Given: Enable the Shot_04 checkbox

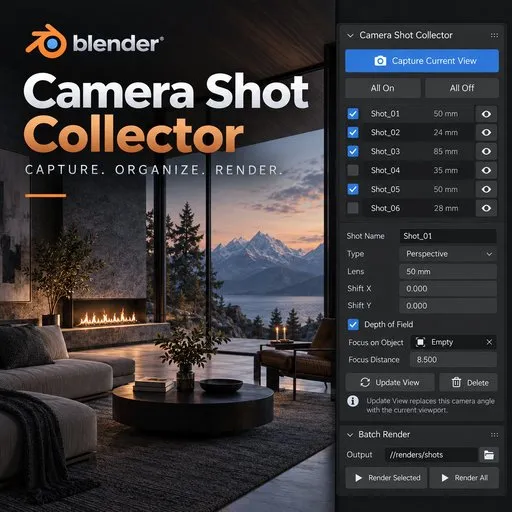Looking at the screenshot, I should 353,170.
